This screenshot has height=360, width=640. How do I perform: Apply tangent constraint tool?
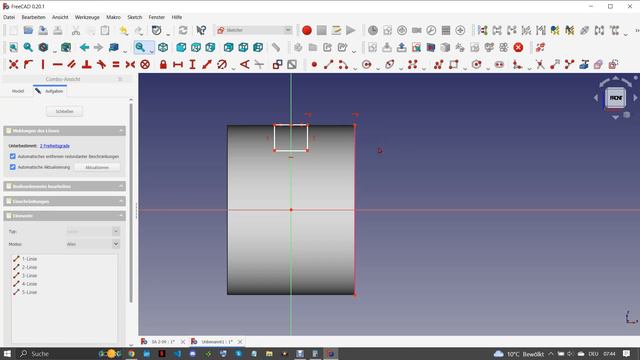[101, 64]
